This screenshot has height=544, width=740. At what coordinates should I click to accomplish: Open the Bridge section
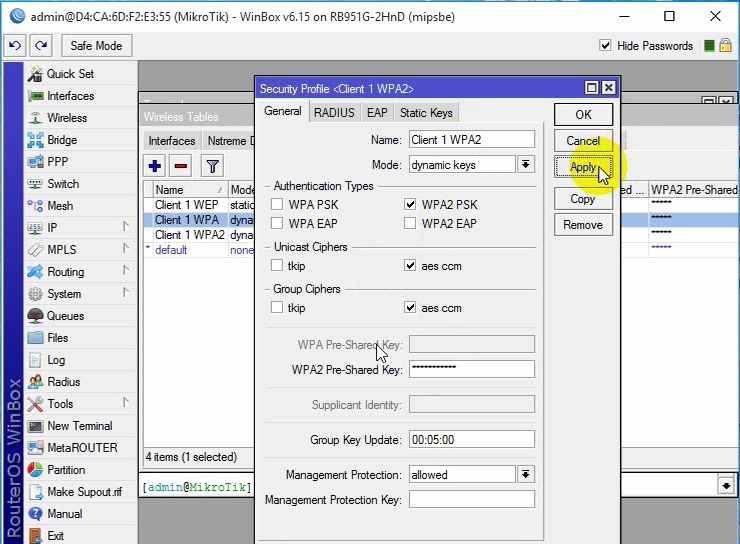tap(52, 140)
